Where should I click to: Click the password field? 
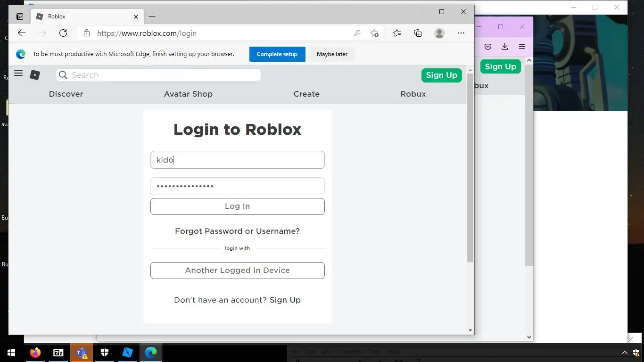point(238,186)
